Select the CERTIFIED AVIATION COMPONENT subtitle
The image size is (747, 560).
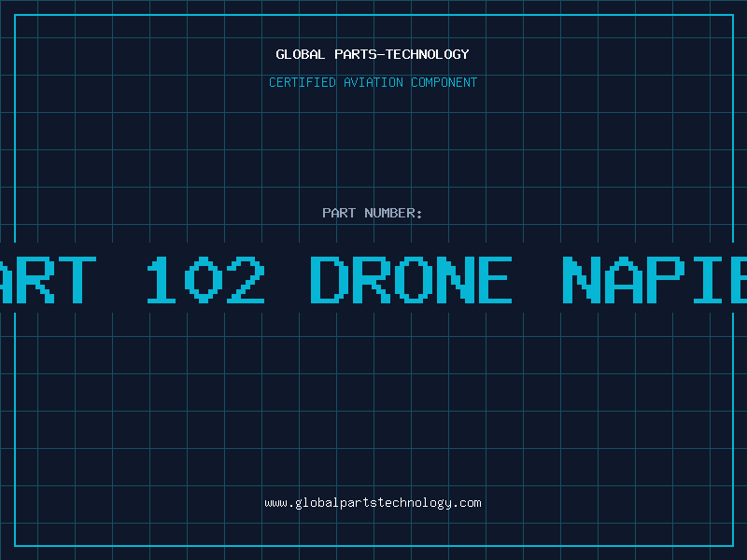coord(373,83)
